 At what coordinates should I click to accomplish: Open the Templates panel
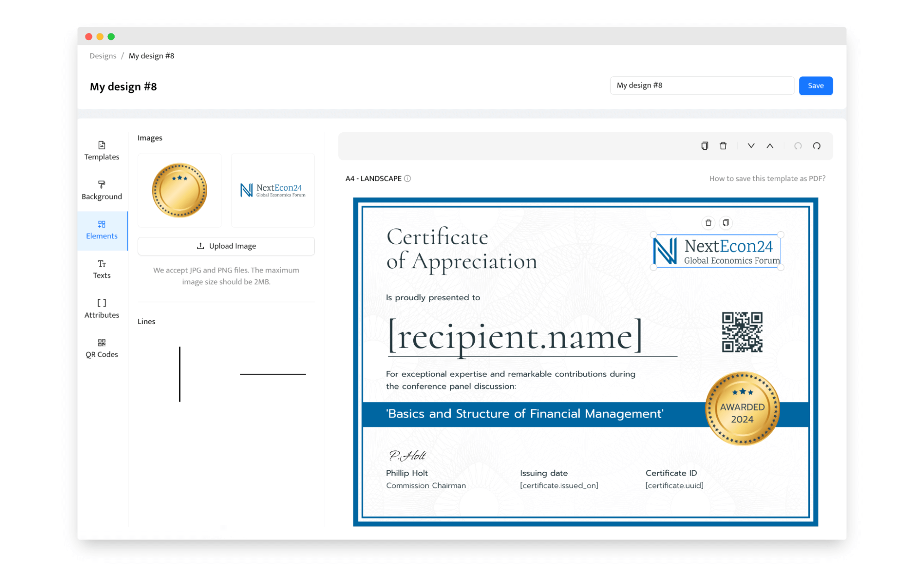point(102,151)
